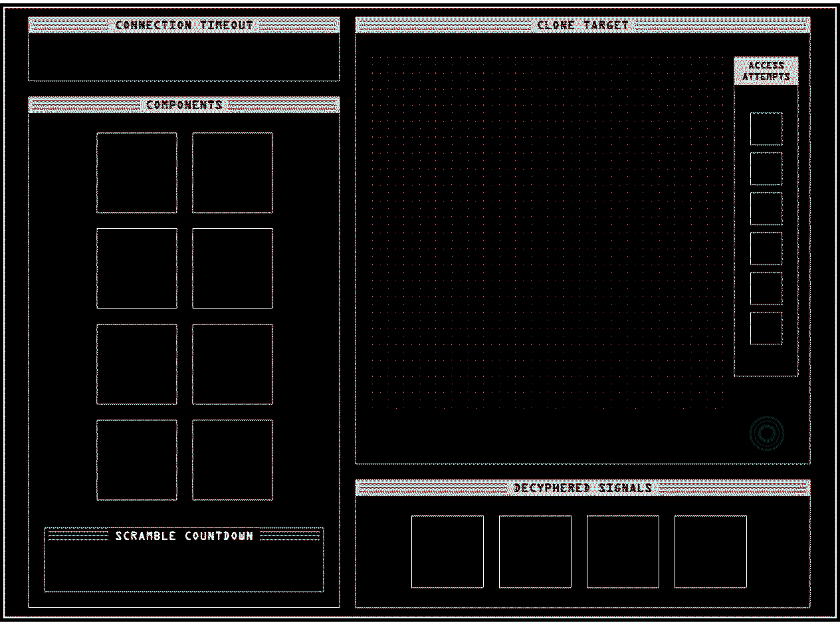The height and width of the screenshot is (625, 840).
Task: Select the fourth Decyphered Signals box
Action: [710, 552]
